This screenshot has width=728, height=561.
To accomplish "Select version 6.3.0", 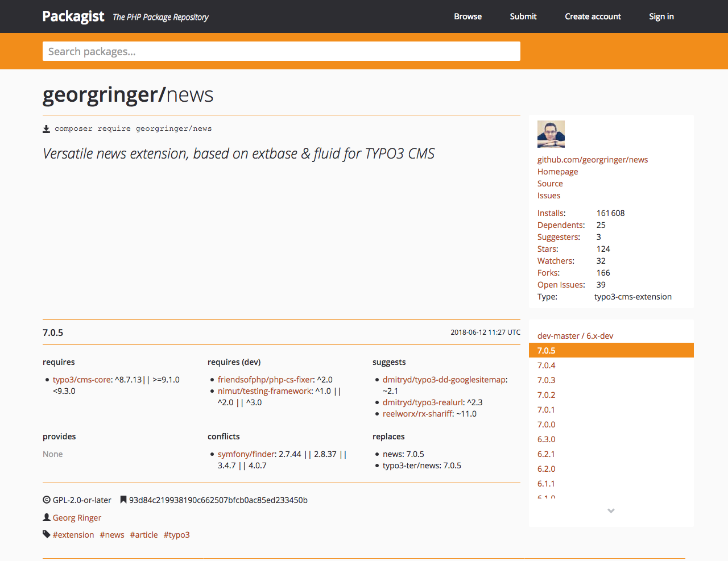I will pyautogui.click(x=546, y=439).
